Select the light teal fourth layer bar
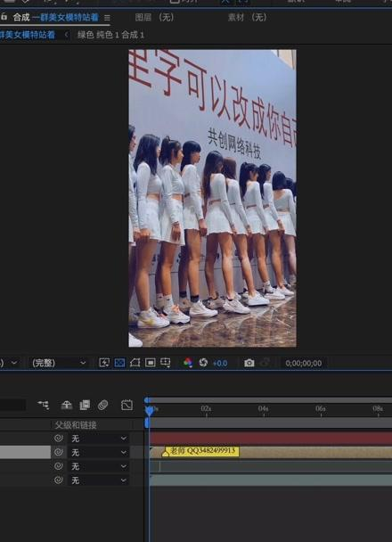Screen dimensions: 392x542 (x=271, y=480)
